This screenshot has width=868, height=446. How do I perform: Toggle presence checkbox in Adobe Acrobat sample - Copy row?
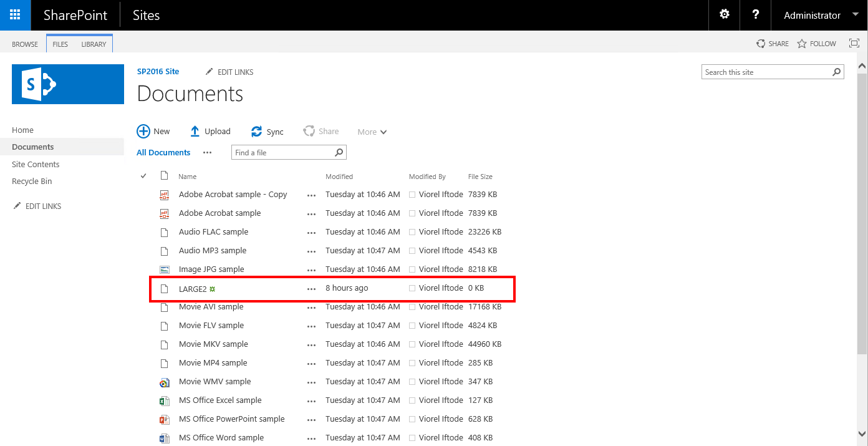(x=412, y=195)
